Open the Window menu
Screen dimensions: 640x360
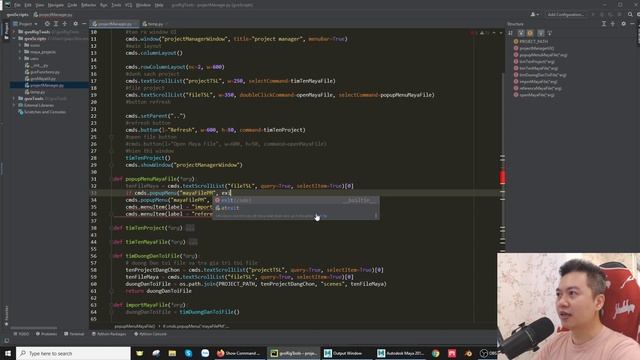click(x=143, y=5)
